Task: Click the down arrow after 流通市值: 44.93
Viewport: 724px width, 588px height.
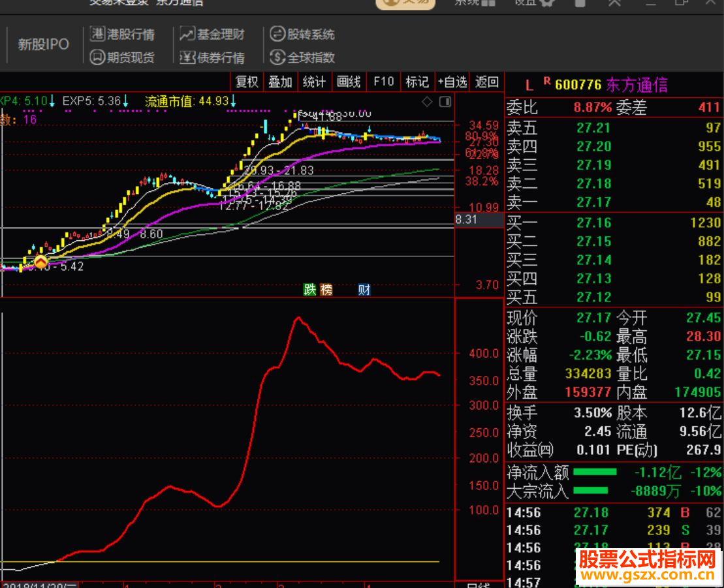Action: coord(233,101)
